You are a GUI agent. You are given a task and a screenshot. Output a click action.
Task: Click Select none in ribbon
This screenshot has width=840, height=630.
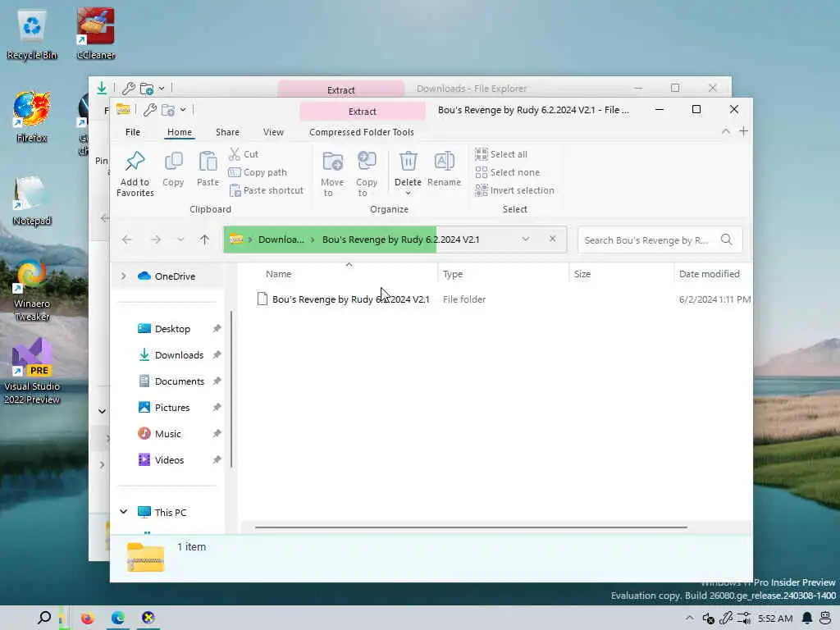pos(507,172)
